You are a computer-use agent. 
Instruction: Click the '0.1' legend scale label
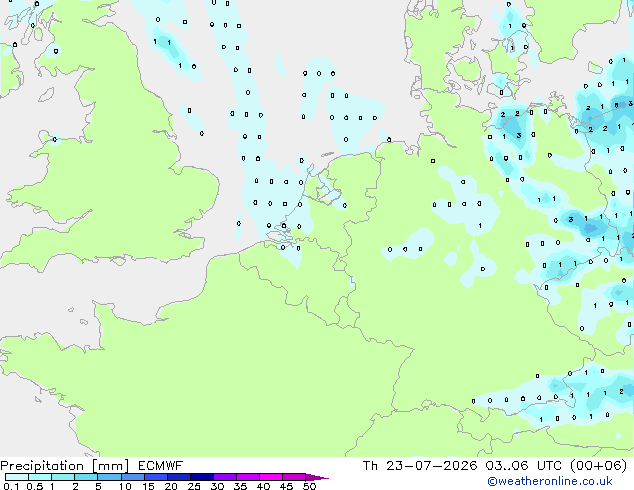pyautogui.click(x=11, y=486)
